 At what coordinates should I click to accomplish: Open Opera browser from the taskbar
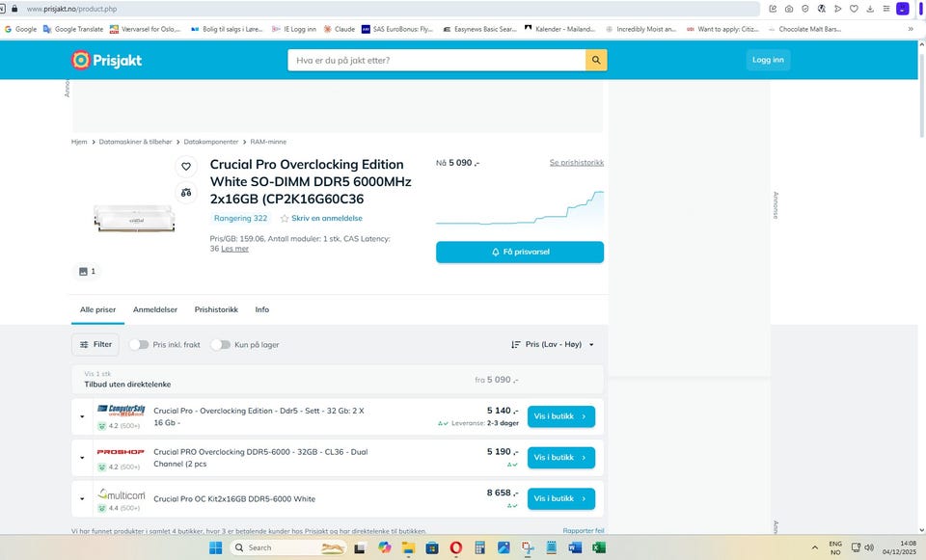456,548
